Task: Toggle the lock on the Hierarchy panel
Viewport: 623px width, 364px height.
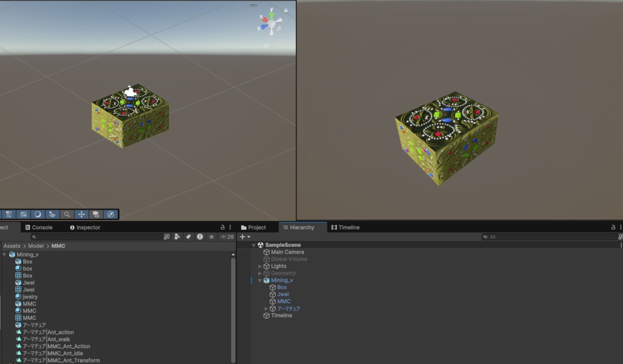Action: [613, 227]
